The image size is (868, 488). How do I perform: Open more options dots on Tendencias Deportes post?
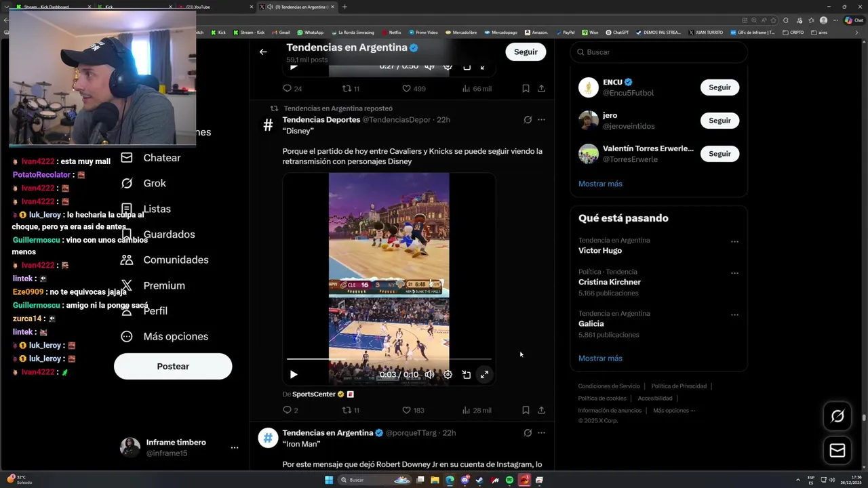(x=541, y=119)
